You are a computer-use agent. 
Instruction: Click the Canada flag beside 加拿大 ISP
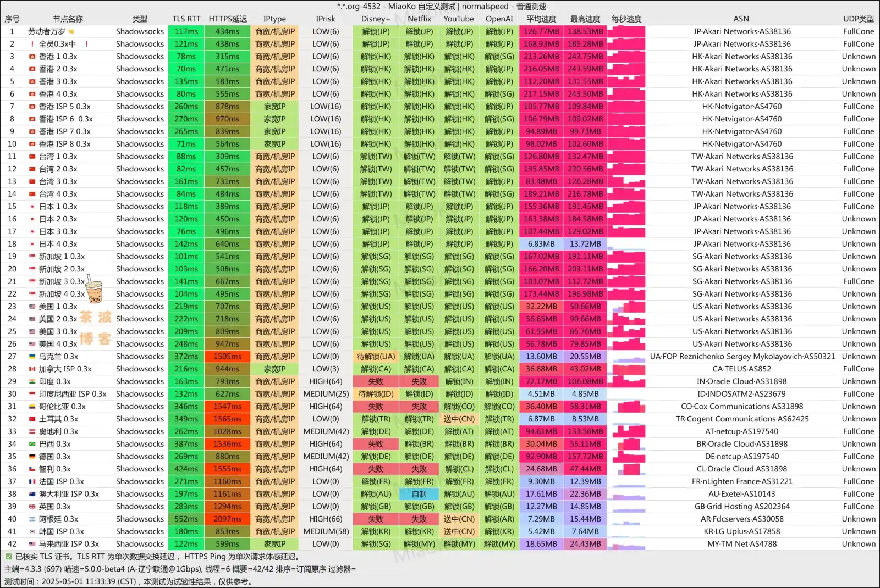[x=32, y=369]
